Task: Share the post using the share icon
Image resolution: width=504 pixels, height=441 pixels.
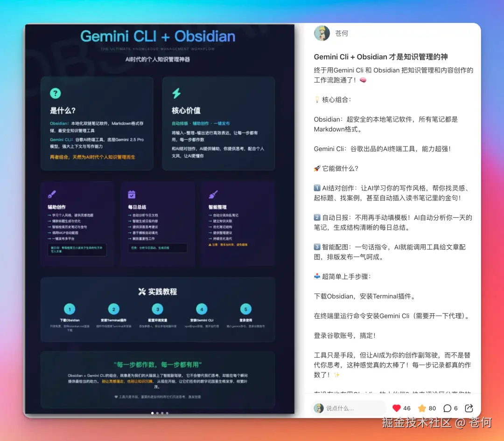Action: pyautogui.click(x=469, y=408)
